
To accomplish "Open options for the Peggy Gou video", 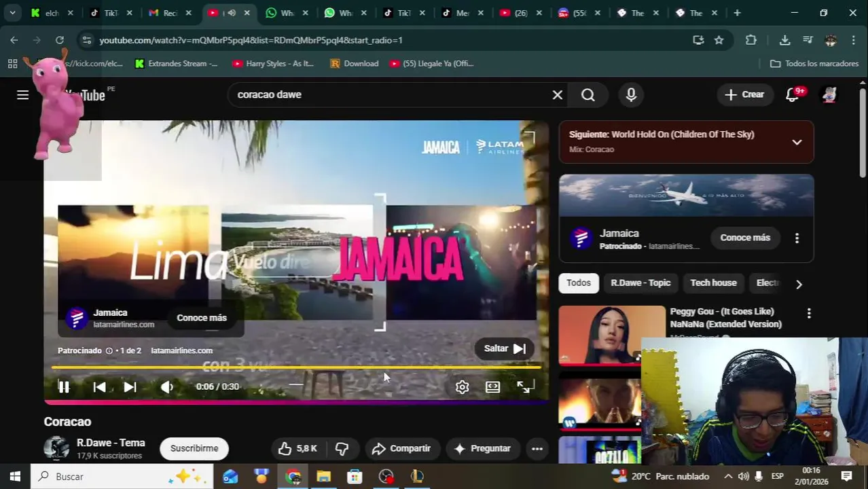I will pos(808,313).
